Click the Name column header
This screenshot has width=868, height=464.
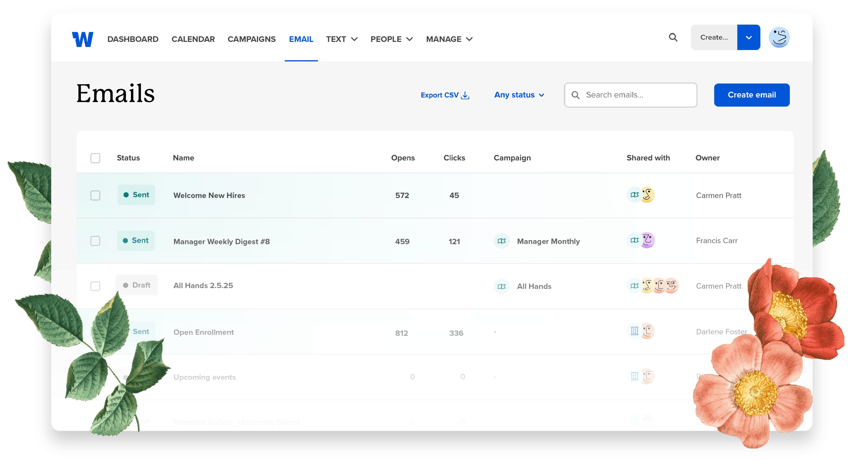click(183, 158)
